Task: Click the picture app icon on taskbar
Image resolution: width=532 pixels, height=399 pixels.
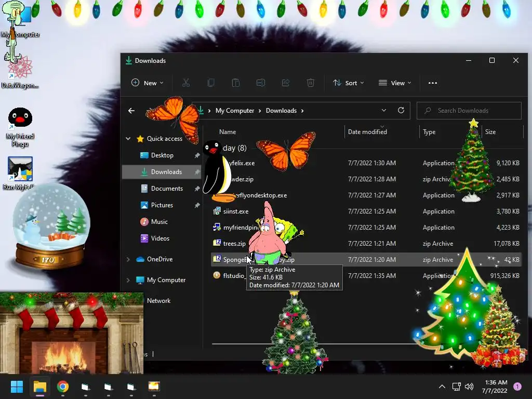Action: 154,387
